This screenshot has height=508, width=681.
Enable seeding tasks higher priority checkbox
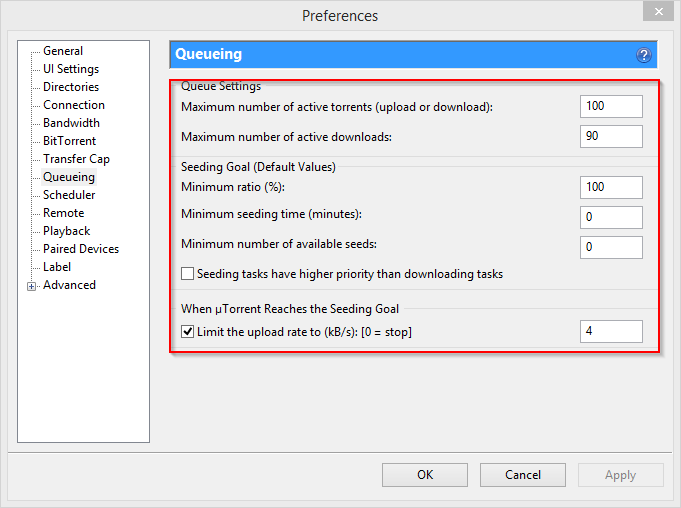pos(187,274)
